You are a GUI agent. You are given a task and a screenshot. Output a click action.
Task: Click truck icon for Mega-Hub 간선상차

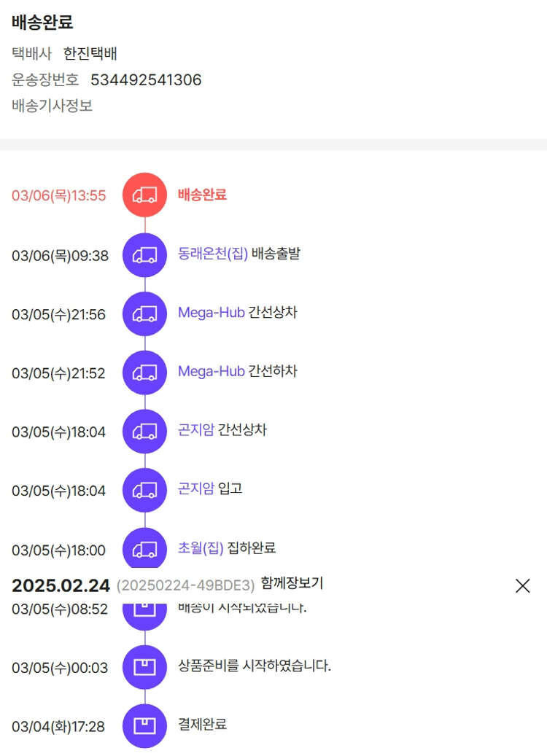(144, 313)
